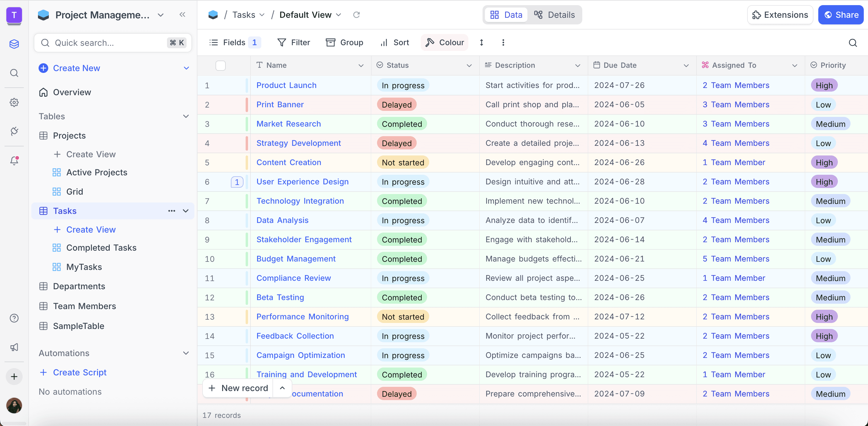The height and width of the screenshot is (426, 868).
Task: Tick the select-all rows checkbox
Action: tap(220, 65)
